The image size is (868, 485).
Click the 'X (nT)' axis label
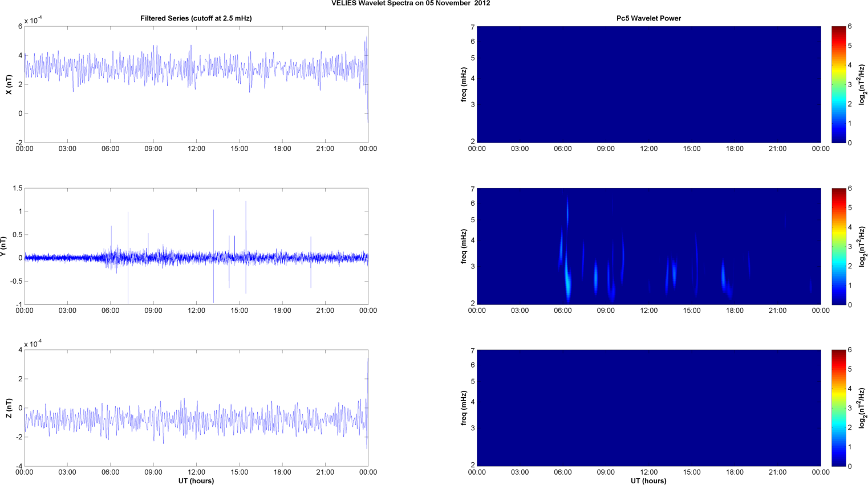[x=9, y=84]
